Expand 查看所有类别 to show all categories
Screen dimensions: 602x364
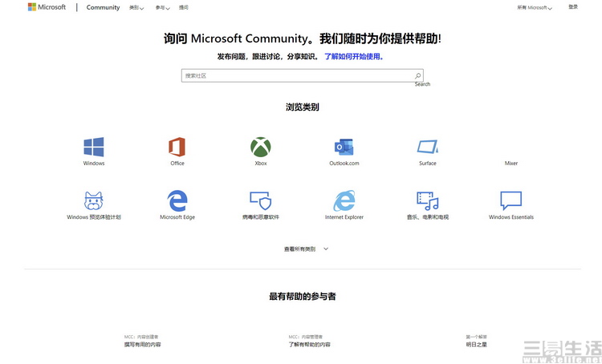point(306,249)
